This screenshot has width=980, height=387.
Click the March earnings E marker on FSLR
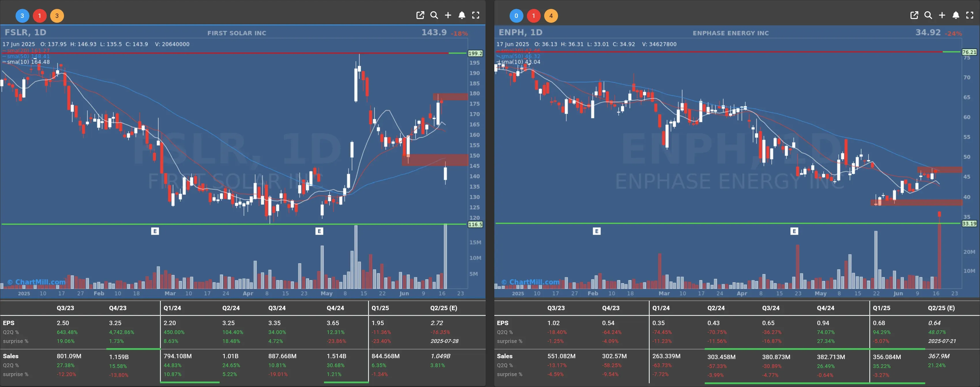pyautogui.click(x=155, y=231)
